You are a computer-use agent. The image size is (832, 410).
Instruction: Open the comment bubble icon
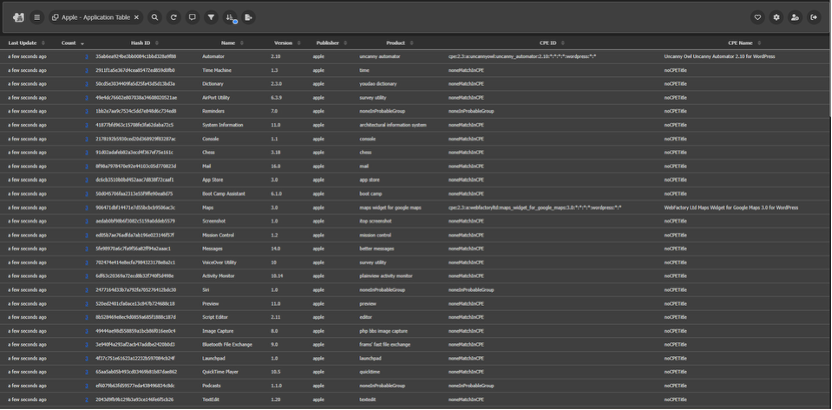192,17
